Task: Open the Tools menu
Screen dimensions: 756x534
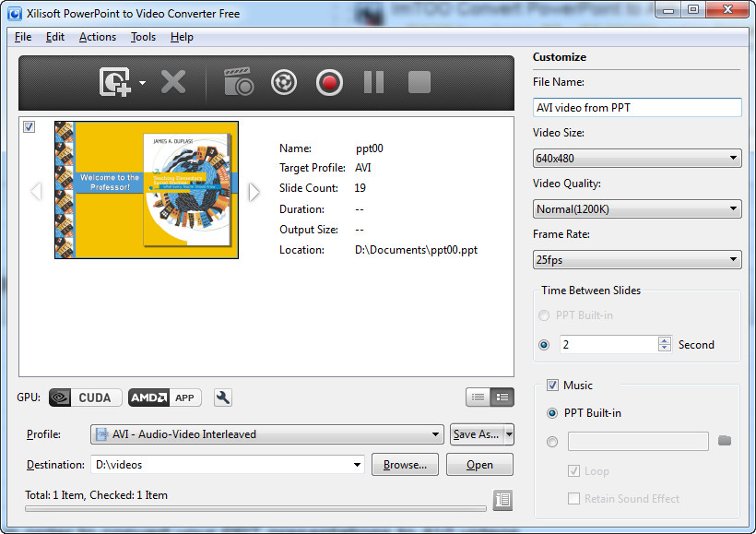Action: point(142,37)
